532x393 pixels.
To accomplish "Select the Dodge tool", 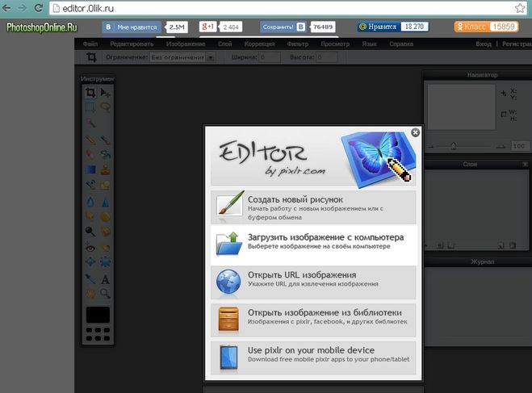I will tap(90, 232).
